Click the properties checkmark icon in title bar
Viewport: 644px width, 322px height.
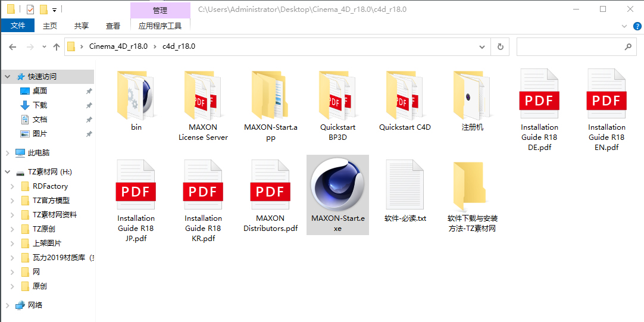coord(30,9)
